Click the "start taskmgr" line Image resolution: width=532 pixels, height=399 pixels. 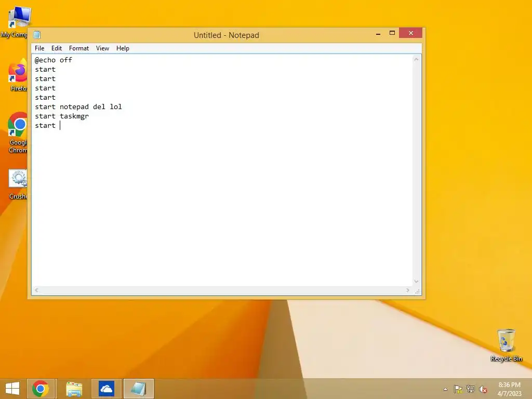[62, 116]
